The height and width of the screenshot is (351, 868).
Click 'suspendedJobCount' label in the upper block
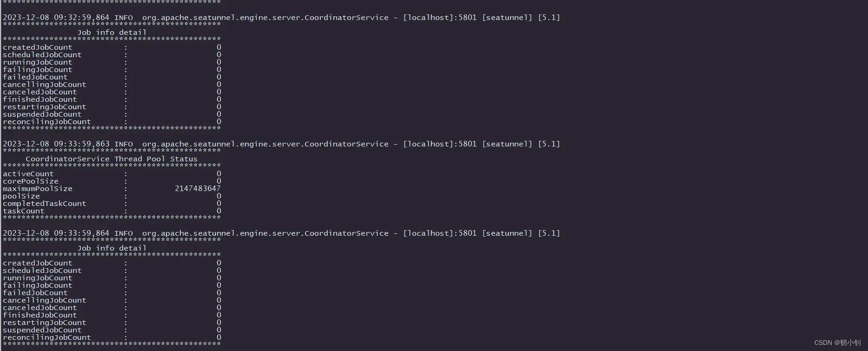(x=42, y=114)
